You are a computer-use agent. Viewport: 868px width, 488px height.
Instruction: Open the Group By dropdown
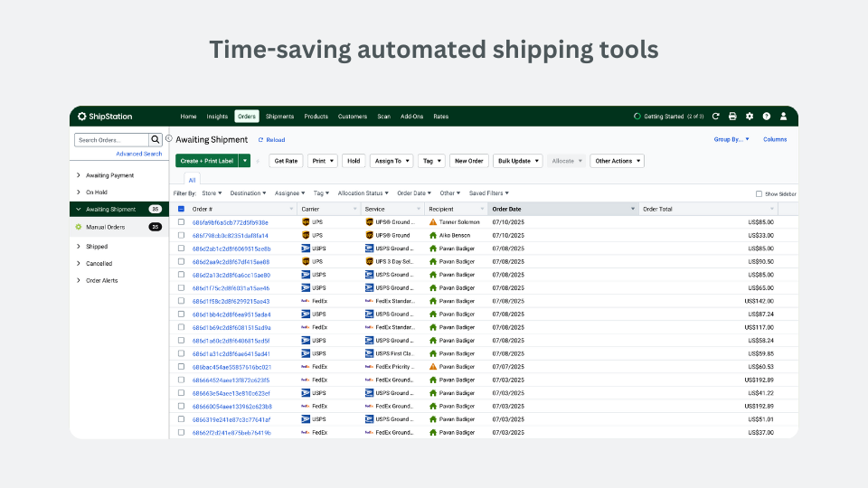731,139
